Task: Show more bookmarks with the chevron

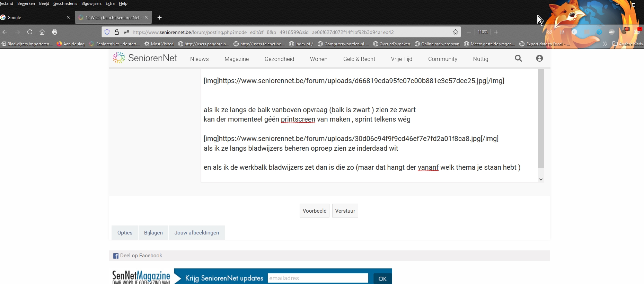Action: (x=605, y=44)
